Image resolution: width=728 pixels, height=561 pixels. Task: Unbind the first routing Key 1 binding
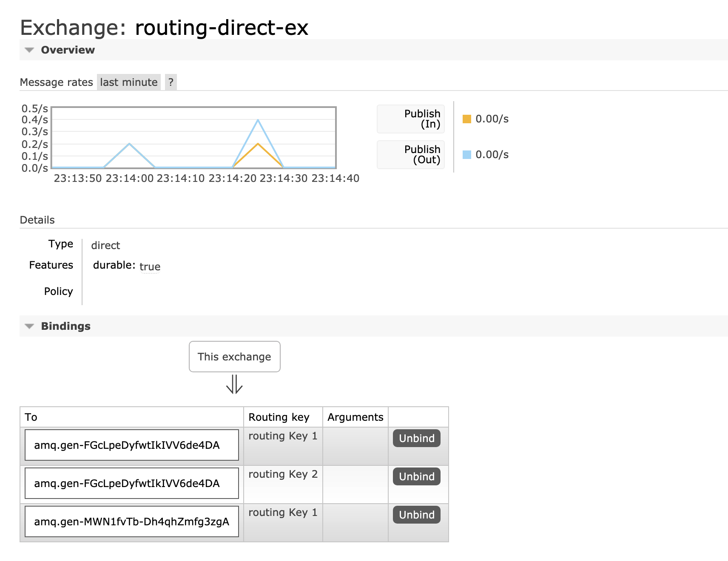point(416,438)
